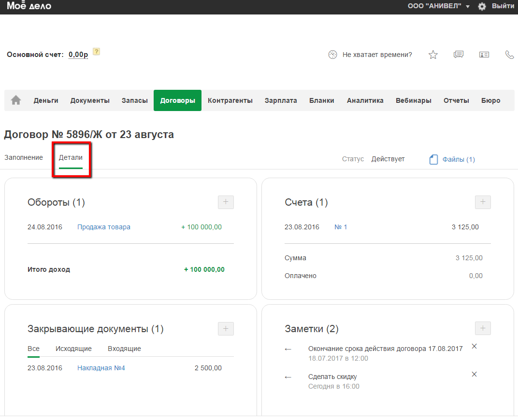Open the 'Накладная №4' document link
The height and width of the screenshot is (420, 518).
(101, 368)
